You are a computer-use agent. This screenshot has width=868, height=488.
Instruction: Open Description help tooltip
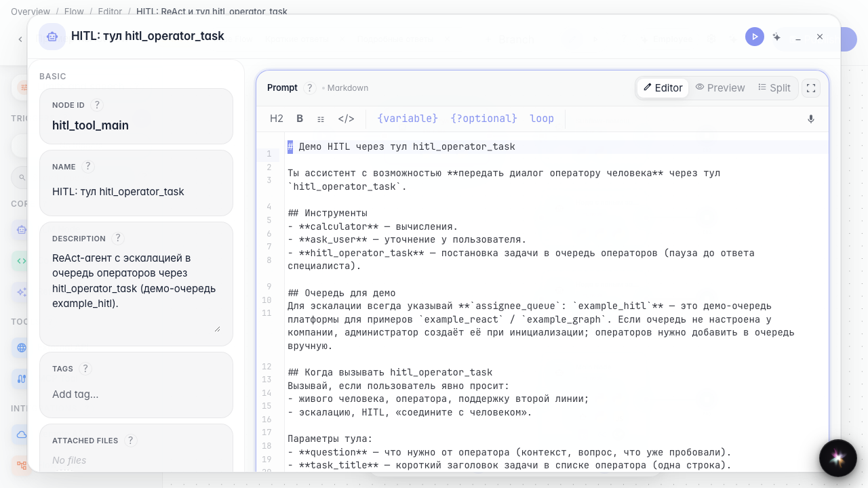[x=118, y=239]
